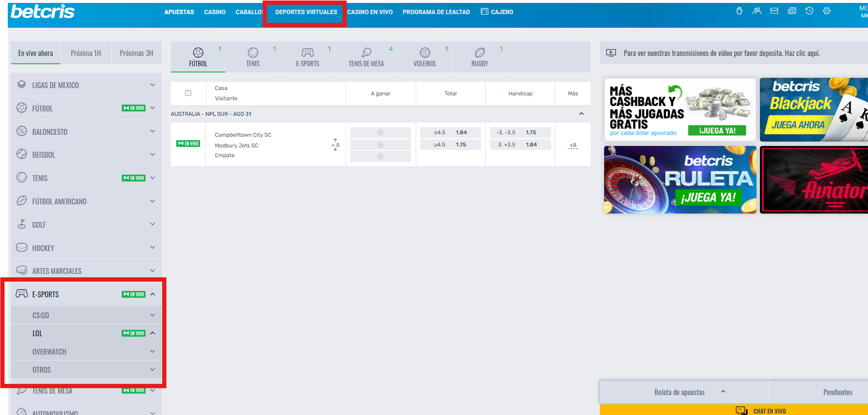Switch to Próximas 3H tab
The height and width of the screenshot is (415, 868).
136,53
